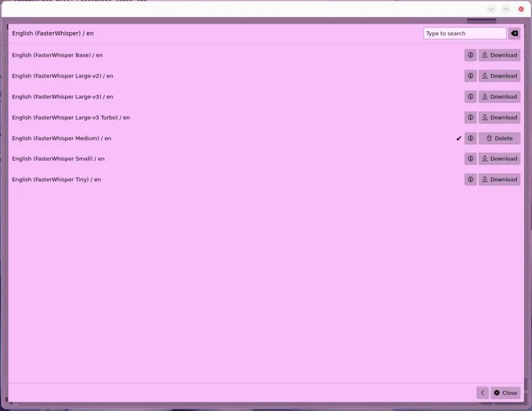Show info for FasterWhisper Tiny model

(470, 179)
